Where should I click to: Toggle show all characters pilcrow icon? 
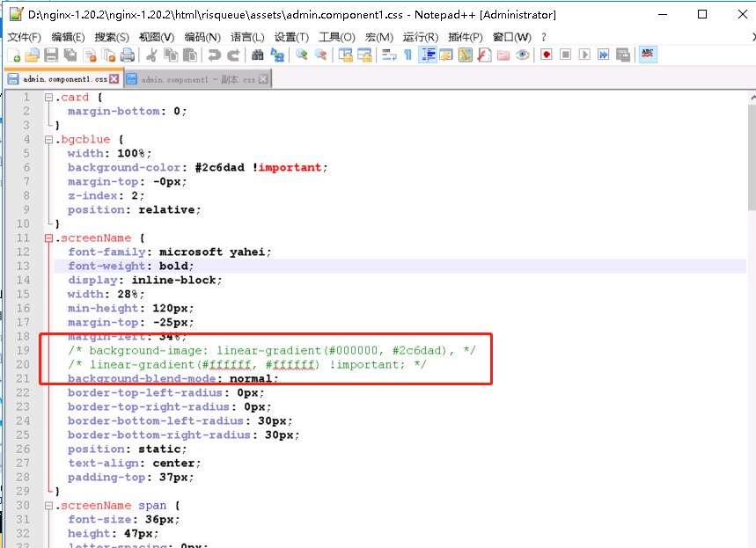tap(407, 55)
